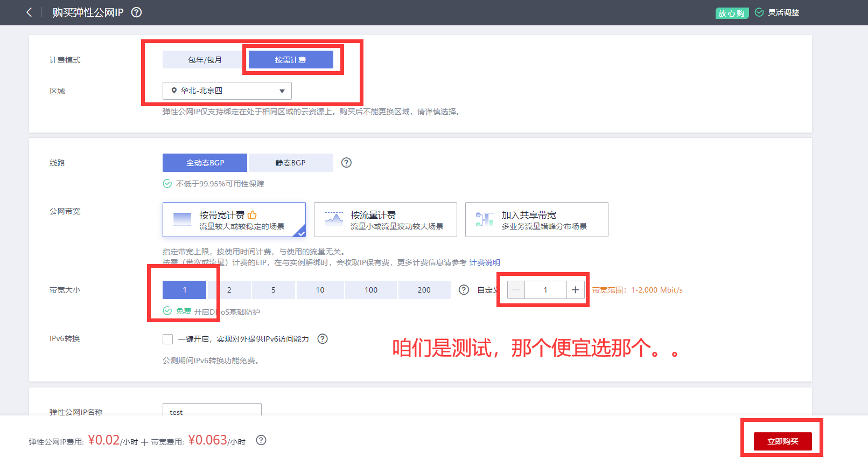Click the 灵活调整 check icon
Screen dimensions: 868x458
pyautogui.click(x=759, y=12)
